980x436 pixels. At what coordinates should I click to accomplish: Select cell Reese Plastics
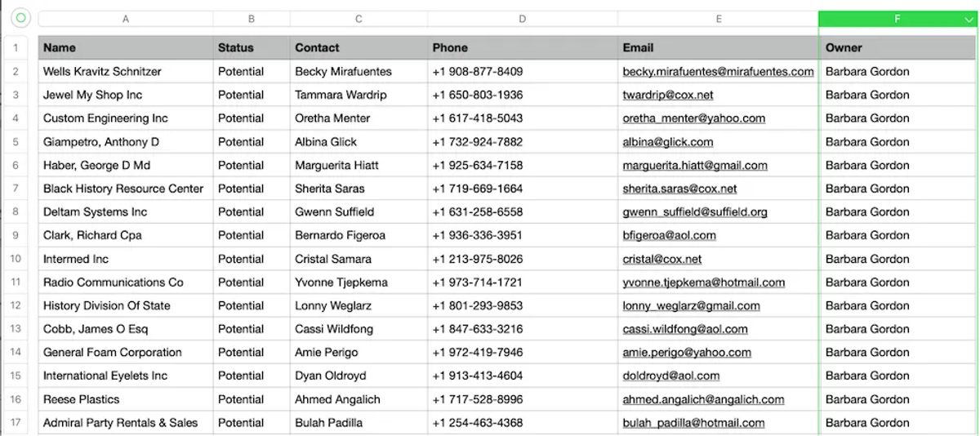[126, 399]
